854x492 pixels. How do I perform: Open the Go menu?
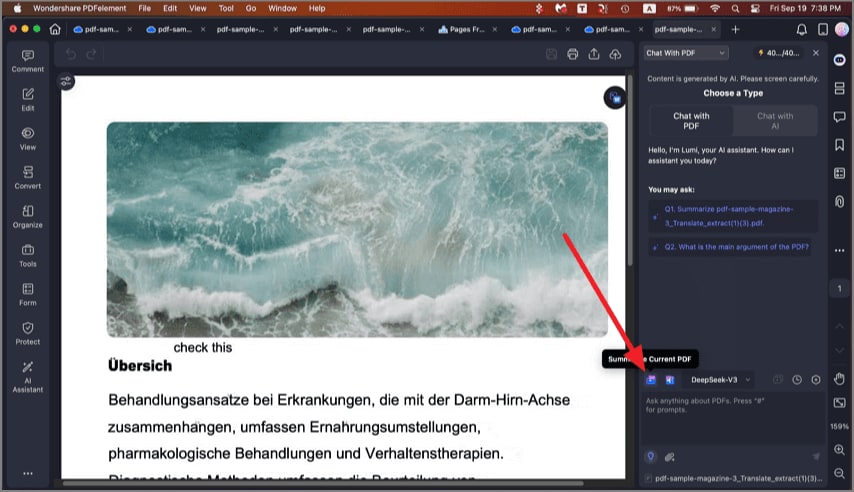[251, 8]
